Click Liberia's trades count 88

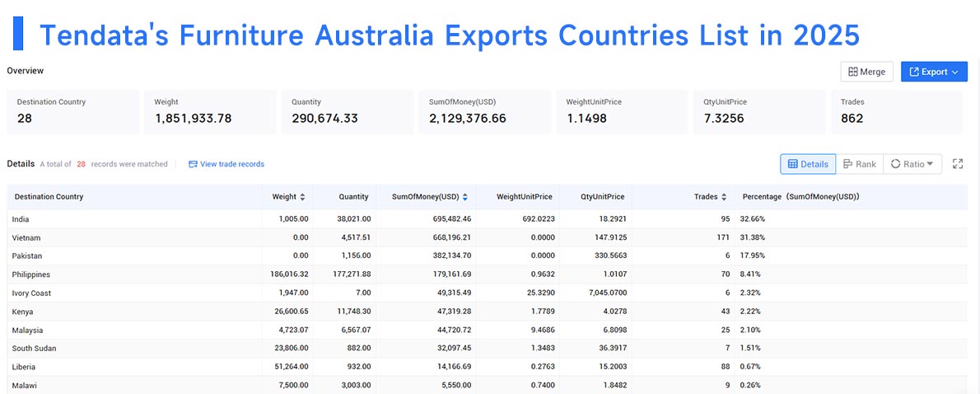[x=725, y=367]
